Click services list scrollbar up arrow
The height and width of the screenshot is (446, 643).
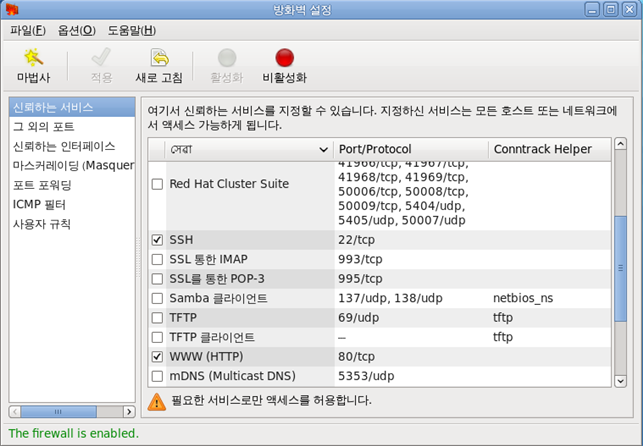(620, 144)
